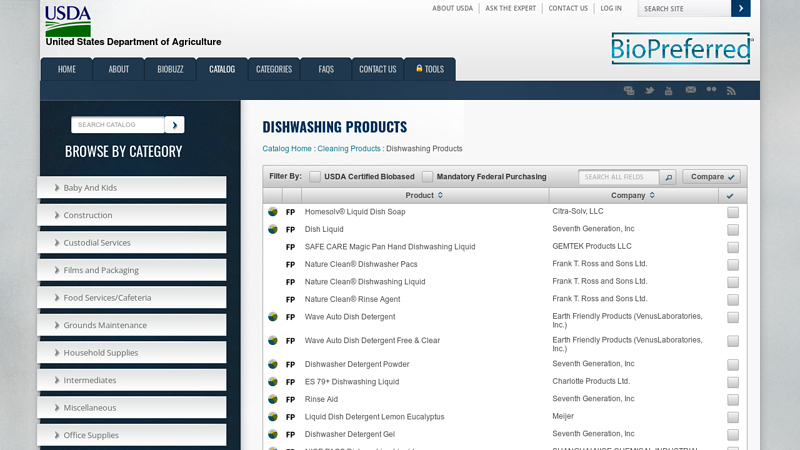The width and height of the screenshot is (800, 450).
Task: Click FP badge beside Nature Clean Rinse Agent
Action: click(x=290, y=299)
